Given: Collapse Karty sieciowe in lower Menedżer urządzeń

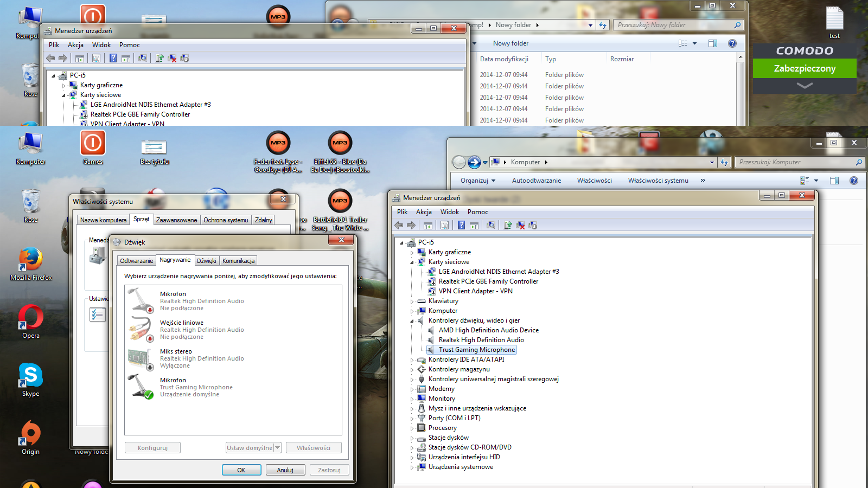Looking at the screenshot, I should point(412,262).
